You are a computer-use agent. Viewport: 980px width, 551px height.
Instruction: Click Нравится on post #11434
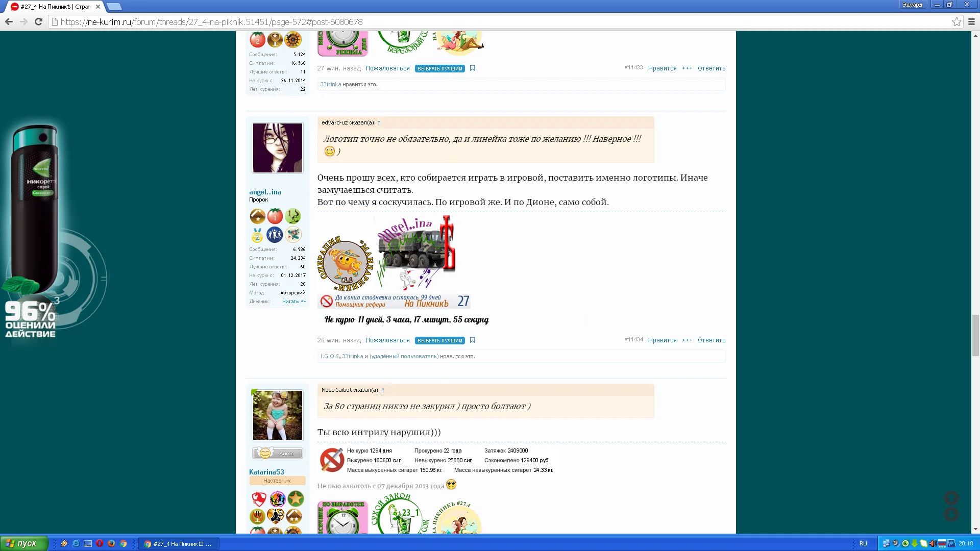coord(662,340)
